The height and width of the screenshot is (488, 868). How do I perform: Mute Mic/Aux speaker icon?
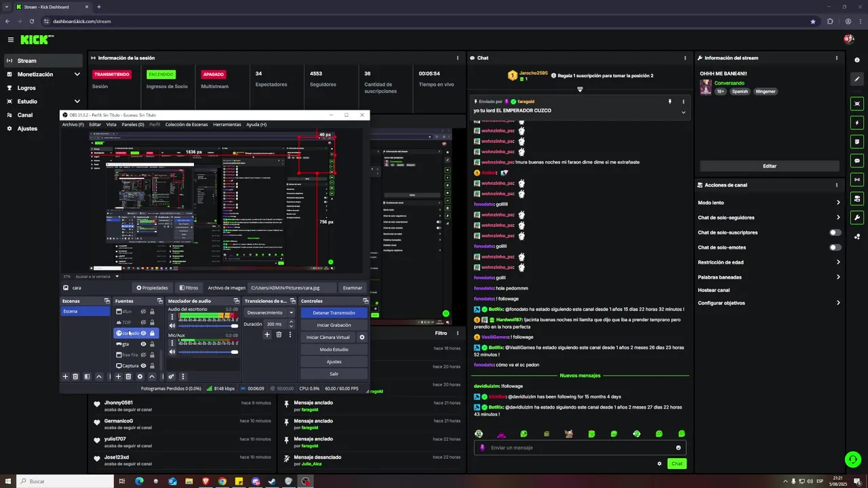click(x=172, y=352)
